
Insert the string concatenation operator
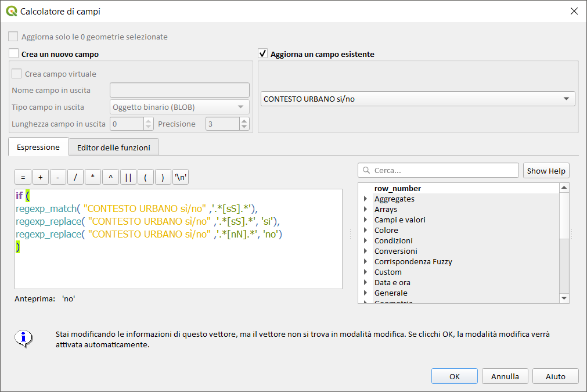click(x=128, y=178)
